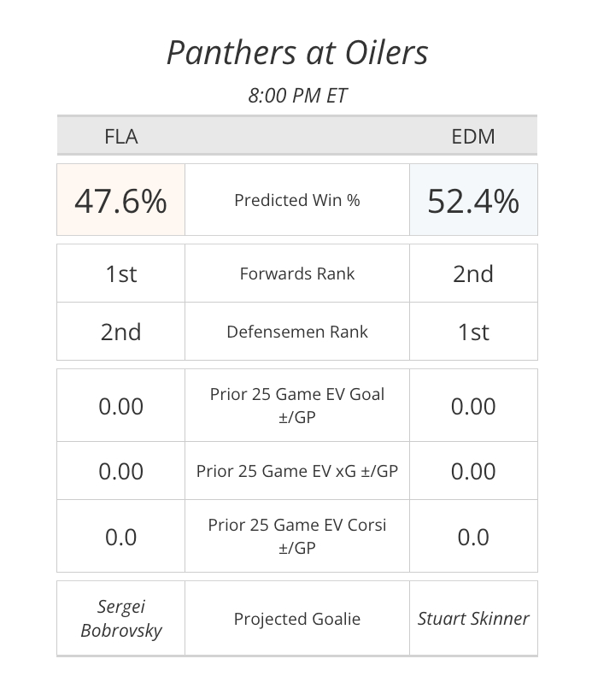Select the EDM column header
Viewport: 592px width, 700px height.
click(472, 137)
